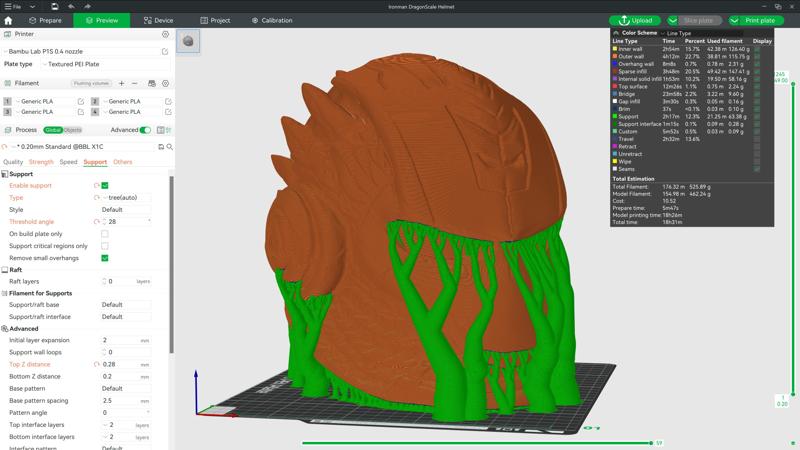Edit filament 2 Generic PLA preset

tap(168, 102)
